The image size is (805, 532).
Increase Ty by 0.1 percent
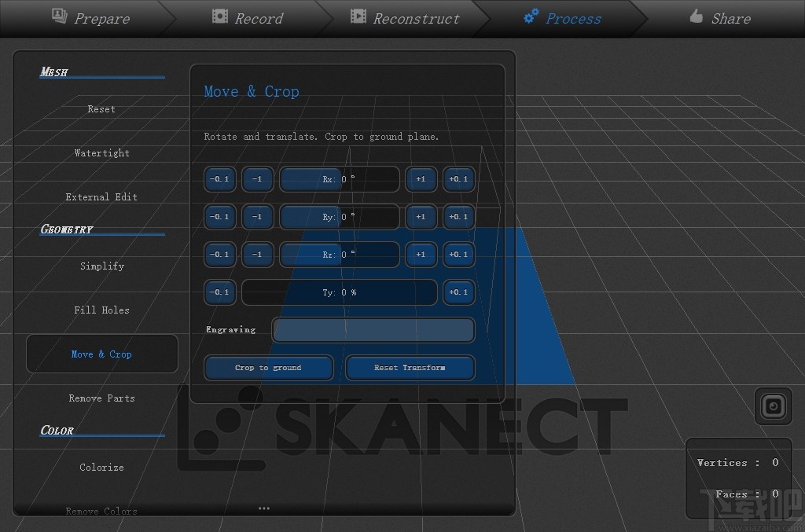458,292
